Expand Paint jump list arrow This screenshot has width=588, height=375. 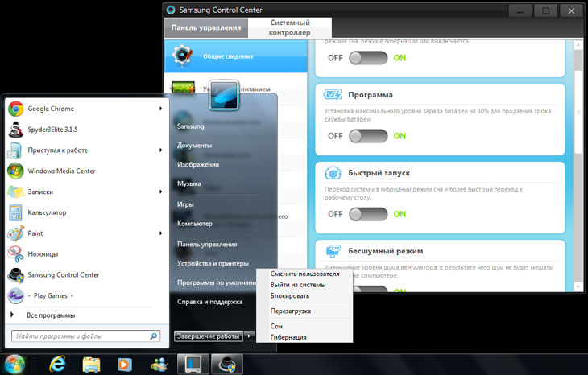[160, 233]
